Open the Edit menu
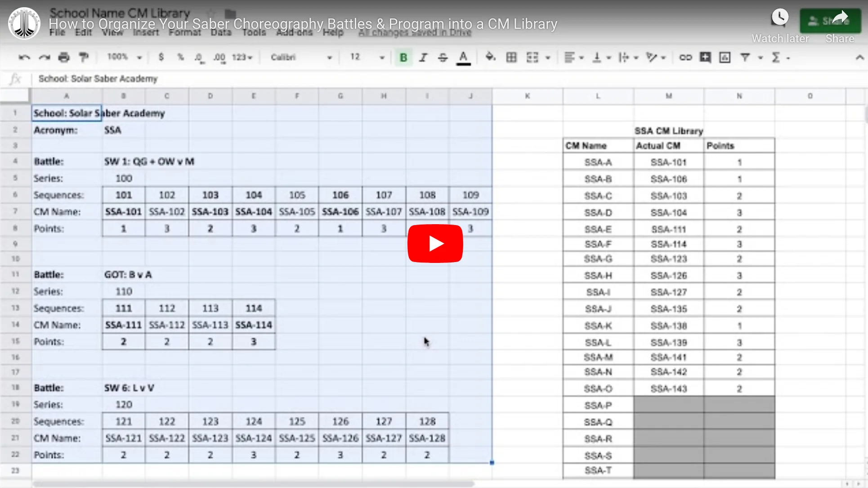The height and width of the screenshot is (488, 868). [83, 32]
